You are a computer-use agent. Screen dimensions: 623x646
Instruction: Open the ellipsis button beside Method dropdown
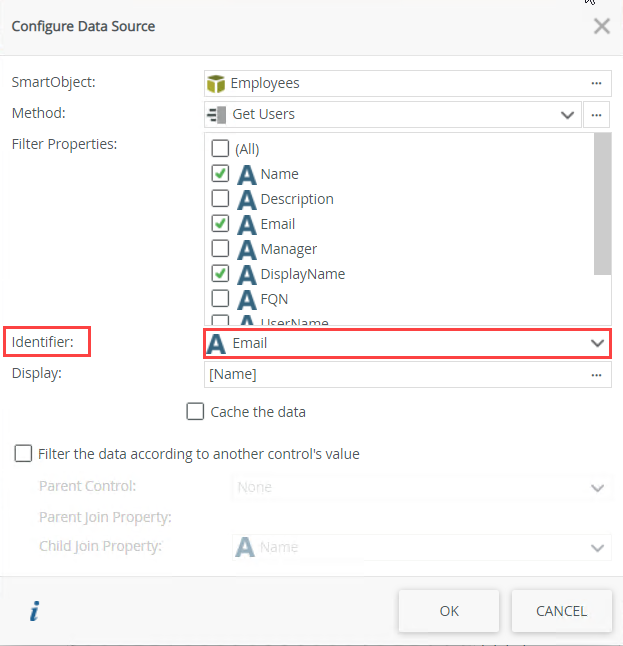point(596,115)
